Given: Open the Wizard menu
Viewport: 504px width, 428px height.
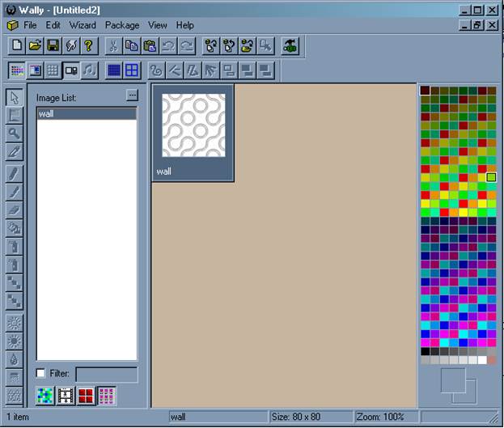Looking at the screenshot, I should click(x=83, y=25).
